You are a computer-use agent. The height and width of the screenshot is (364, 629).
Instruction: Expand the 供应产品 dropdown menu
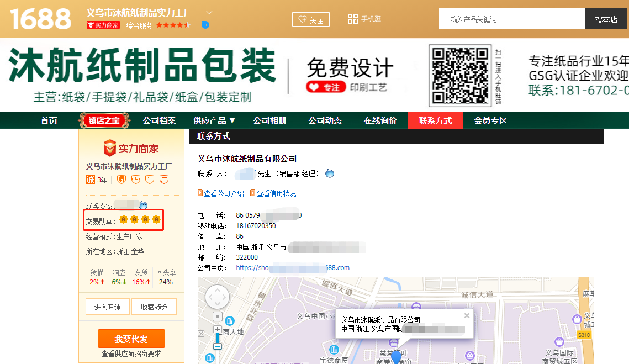214,120
